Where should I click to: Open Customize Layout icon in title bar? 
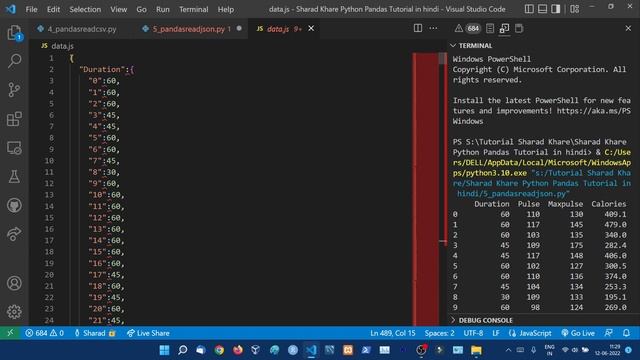pyautogui.click(x=574, y=9)
